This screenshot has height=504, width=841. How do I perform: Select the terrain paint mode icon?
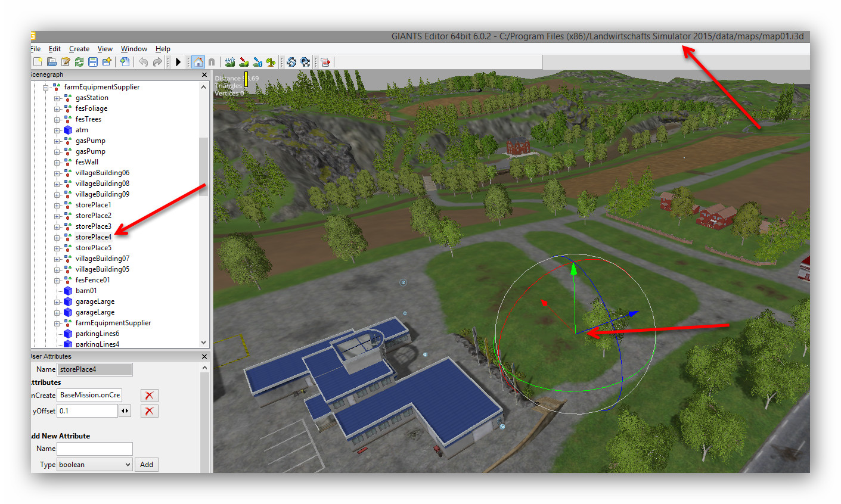[244, 62]
